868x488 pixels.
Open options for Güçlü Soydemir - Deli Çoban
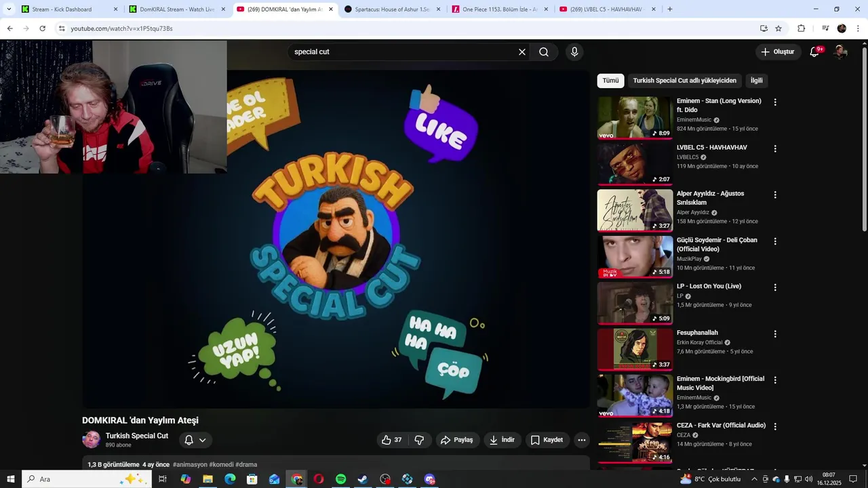775,241
